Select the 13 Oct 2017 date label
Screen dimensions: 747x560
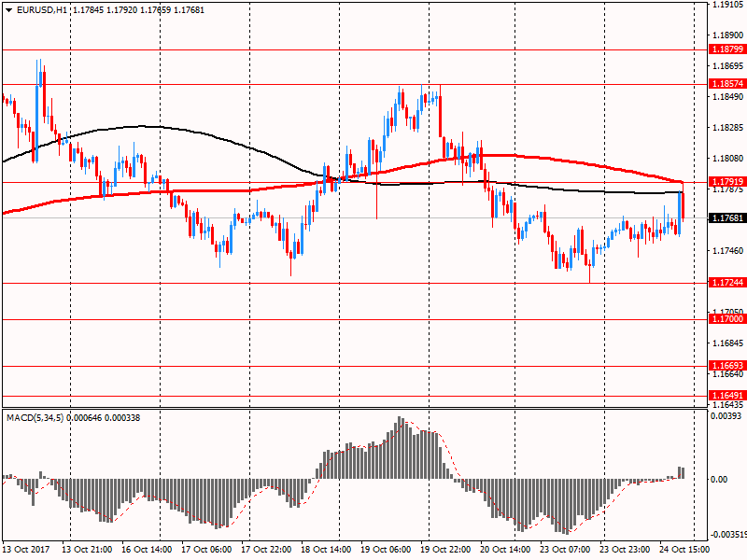pyautogui.click(x=26, y=549)
